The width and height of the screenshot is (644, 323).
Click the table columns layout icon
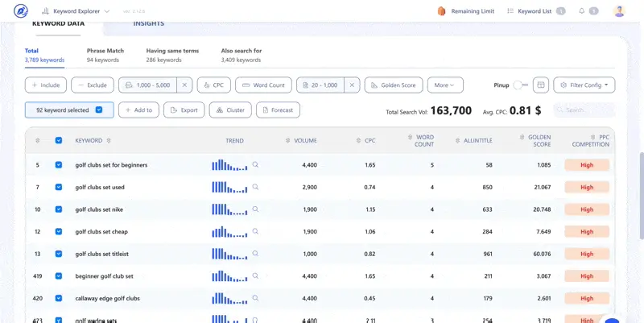click(541, 85)
